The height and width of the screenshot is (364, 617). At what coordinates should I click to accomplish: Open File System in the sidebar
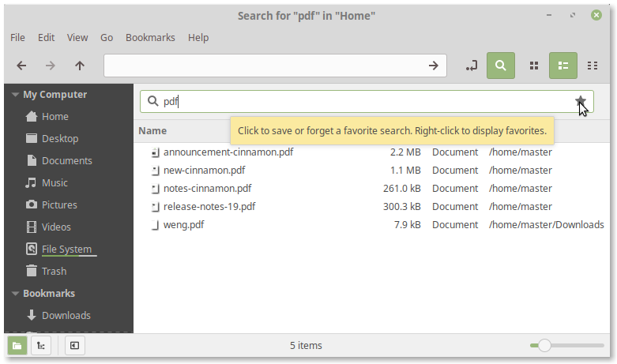(69, 249)
